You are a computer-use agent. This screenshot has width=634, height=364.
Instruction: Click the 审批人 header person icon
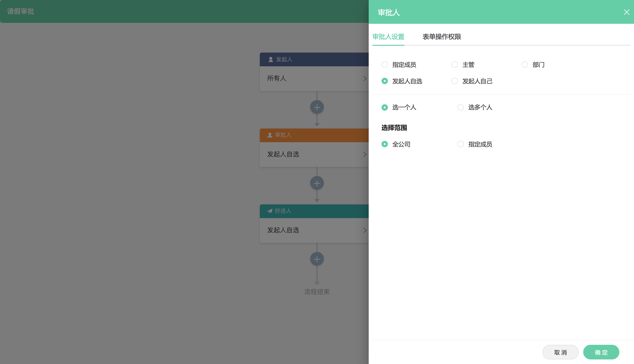(270, 135)
